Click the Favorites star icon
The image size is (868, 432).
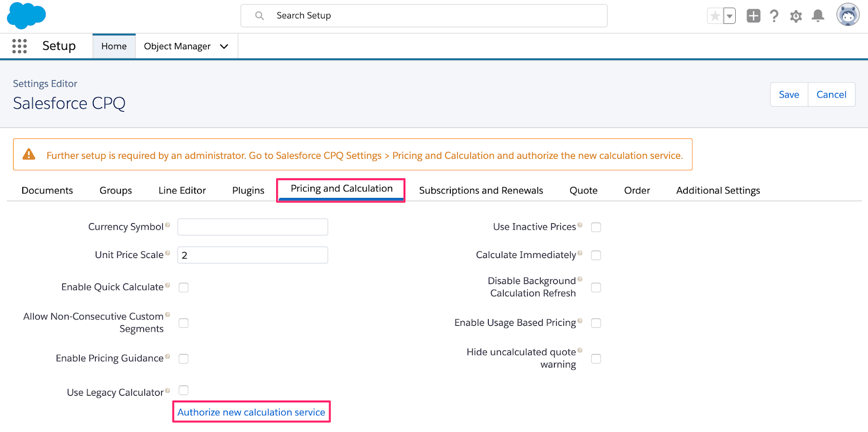(x=715, y=16)
